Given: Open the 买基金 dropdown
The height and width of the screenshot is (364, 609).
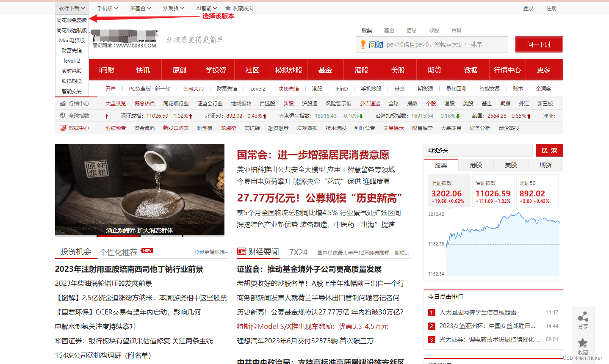Looking at the screenshot, I should (141, 8).
